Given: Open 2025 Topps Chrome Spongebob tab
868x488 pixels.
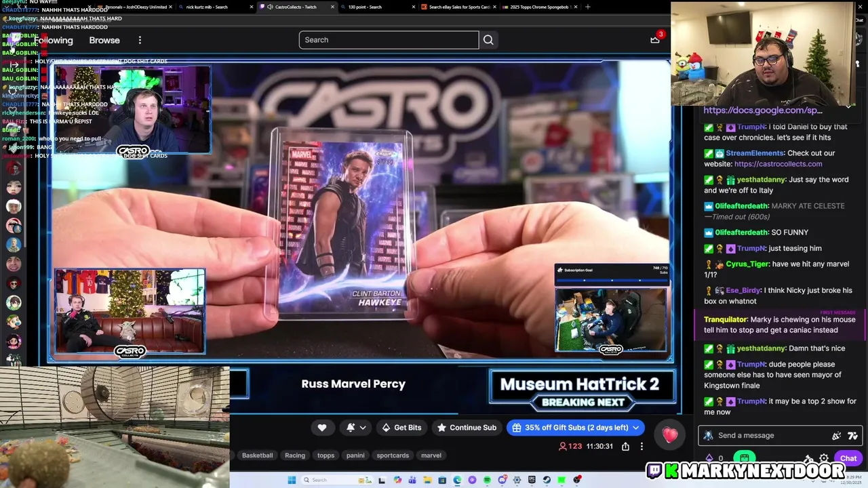Looking at the screenshot, I should point(540,7).
